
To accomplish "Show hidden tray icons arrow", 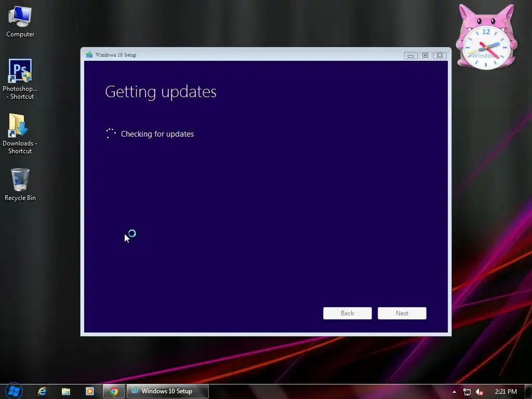I will (454, 392).
